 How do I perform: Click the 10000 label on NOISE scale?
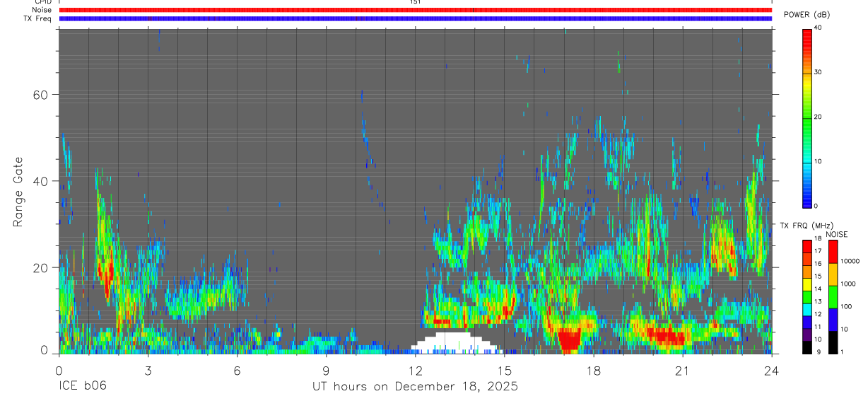point(849,261)
